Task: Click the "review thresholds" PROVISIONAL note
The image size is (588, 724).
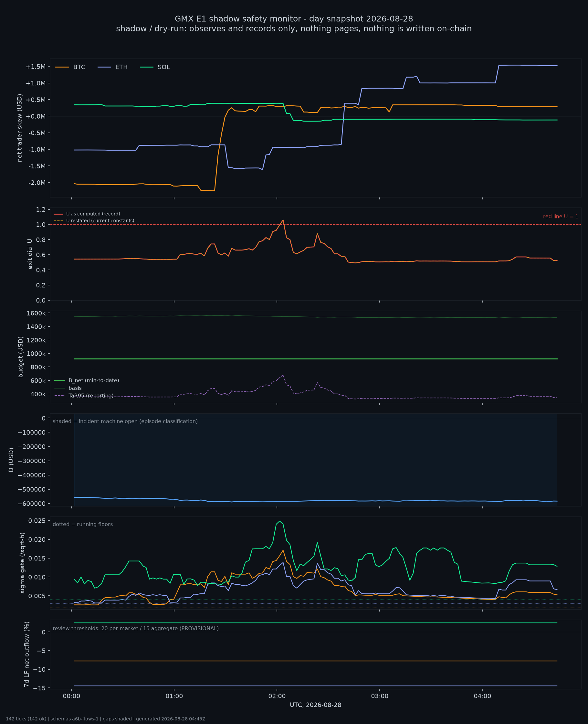Action: point(135,629)
